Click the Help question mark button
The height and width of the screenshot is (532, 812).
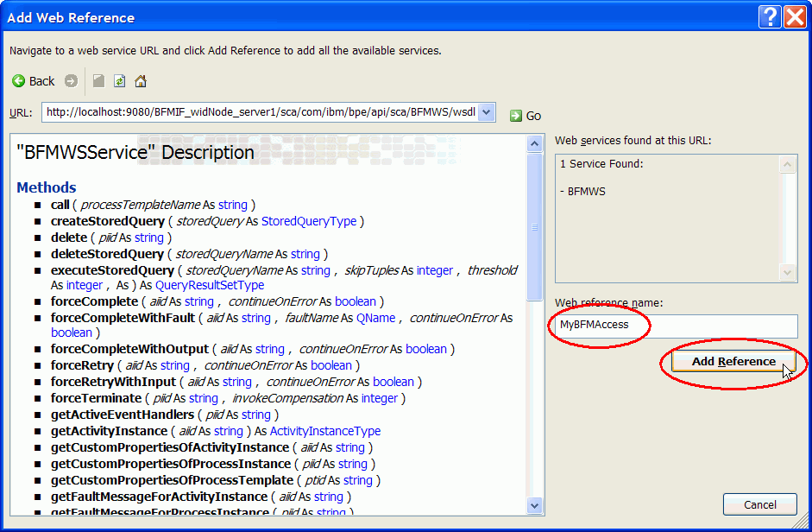(770, 17)
